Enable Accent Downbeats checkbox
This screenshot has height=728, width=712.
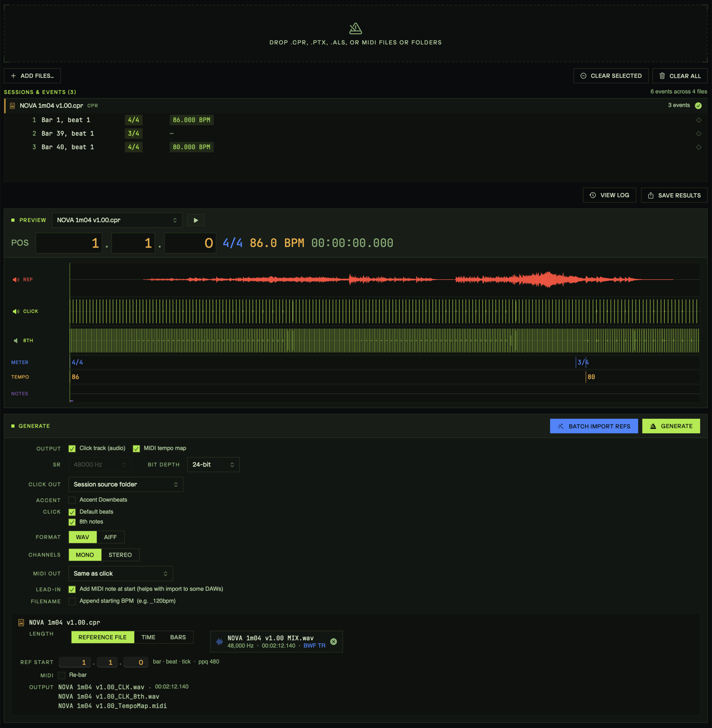click(72, 500)
